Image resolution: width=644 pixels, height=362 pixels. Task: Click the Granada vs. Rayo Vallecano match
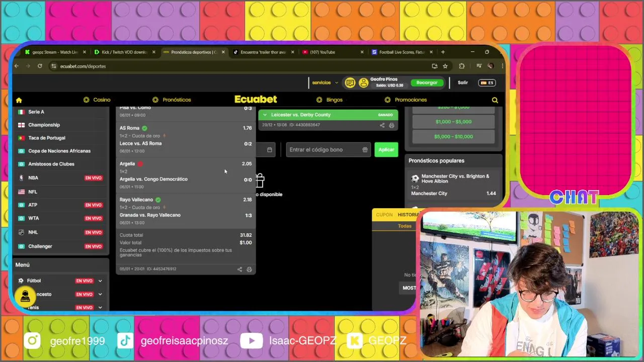coord(150,215)
